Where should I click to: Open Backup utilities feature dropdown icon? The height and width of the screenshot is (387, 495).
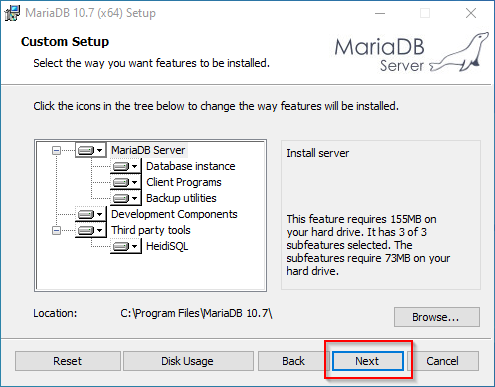click(126, 198)
